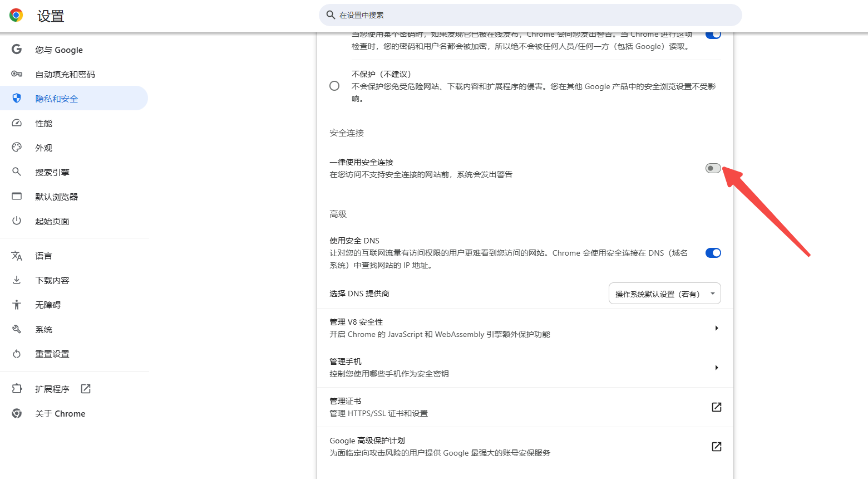The width and height of the screenshot is (868, 479).
Task: Go to 性能 settings
Action: click(74, 123)
